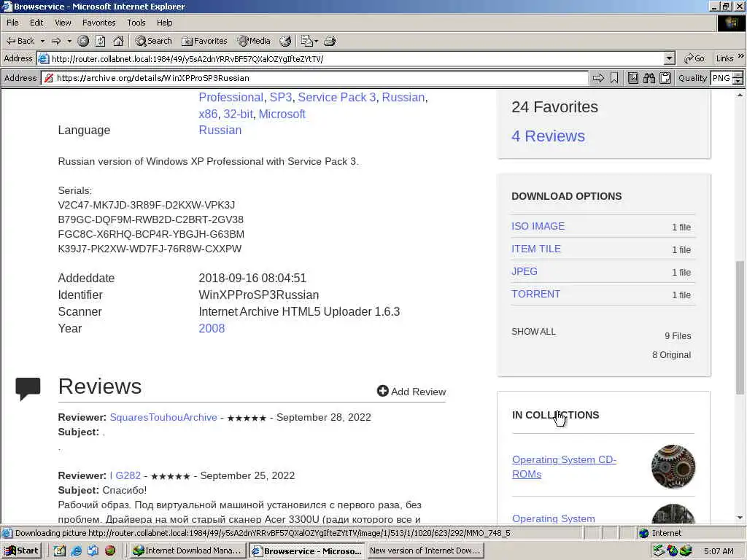
Task: Click the gears thumbnail for CD-ROMs collection
Action: point(673,467)
